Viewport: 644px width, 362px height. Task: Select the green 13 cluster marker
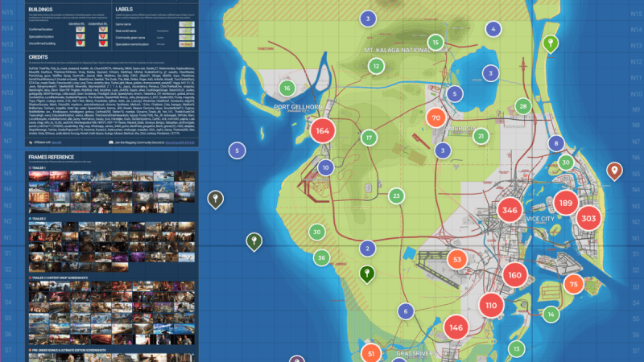[516, 349]
